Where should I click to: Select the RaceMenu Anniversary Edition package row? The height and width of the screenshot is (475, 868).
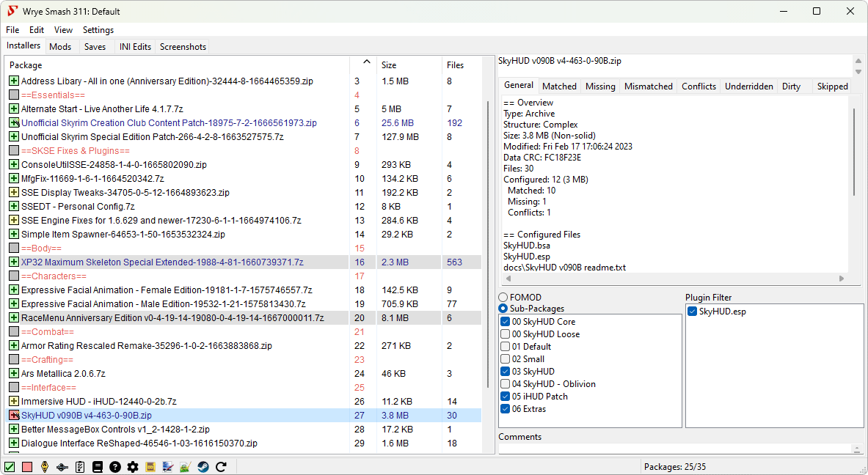click(243, 318)
